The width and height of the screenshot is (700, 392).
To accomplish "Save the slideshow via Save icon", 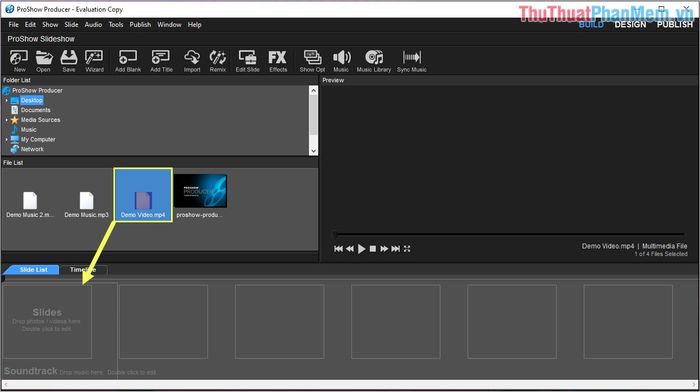I will [69, 61].
